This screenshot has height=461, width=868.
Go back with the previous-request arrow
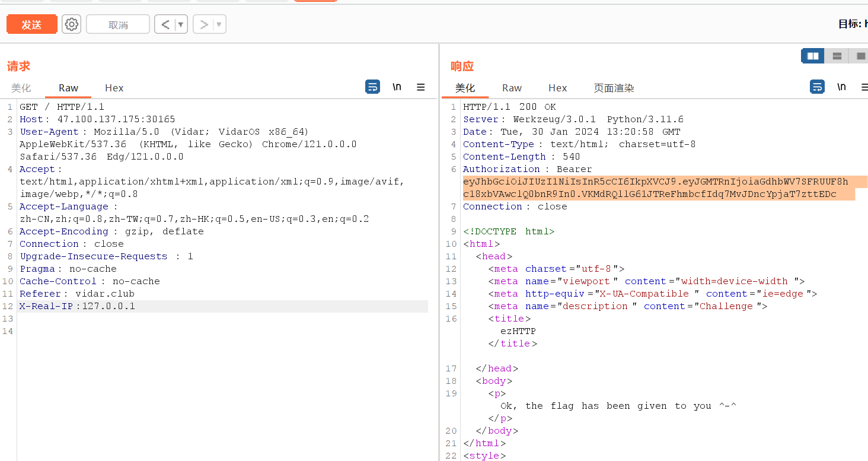(165, 24)
